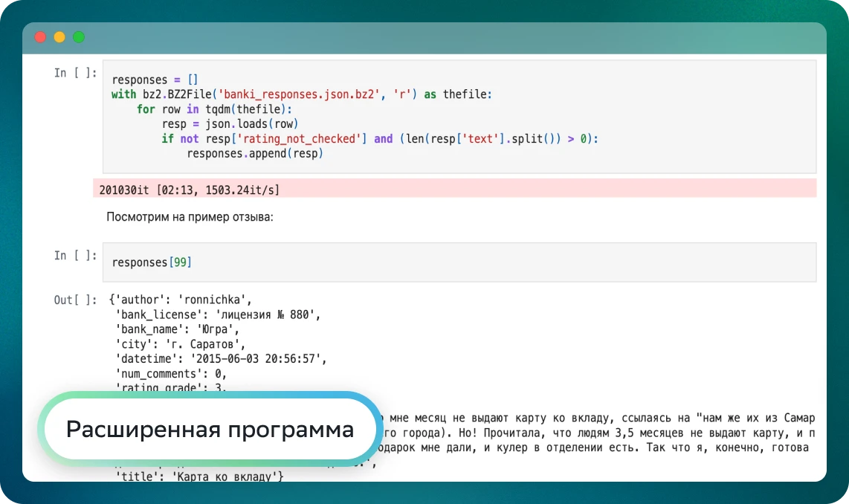Place cursor on 'responses = []' line

(155, 80)
